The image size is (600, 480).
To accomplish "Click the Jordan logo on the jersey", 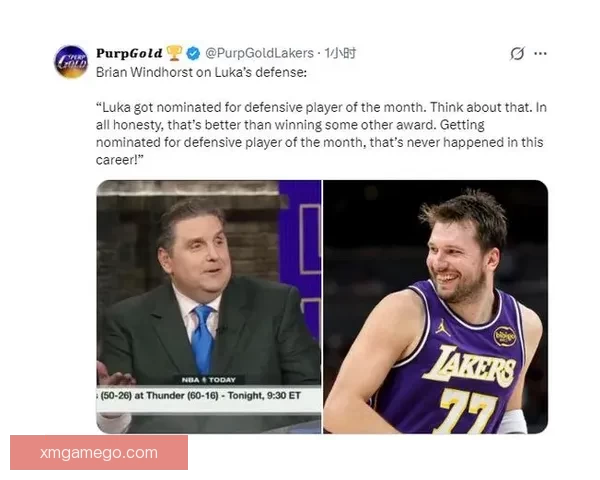I will tap(443, 328).
